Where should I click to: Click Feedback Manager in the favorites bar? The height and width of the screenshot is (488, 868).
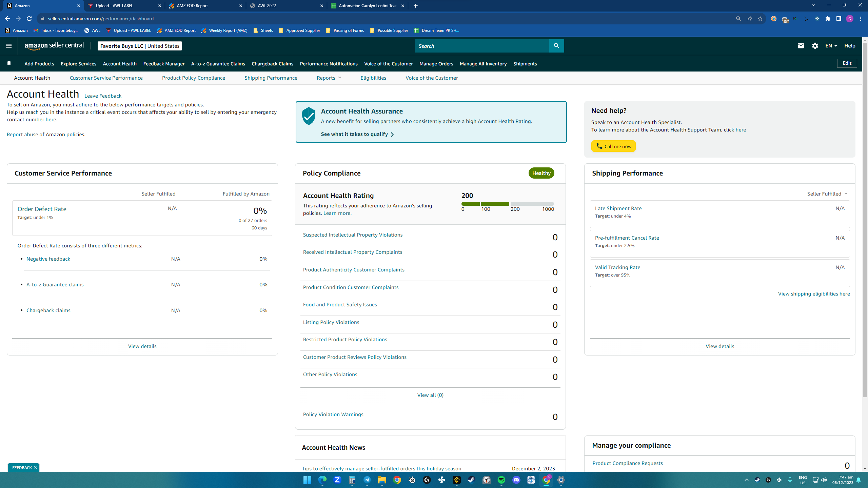point(164,63)
